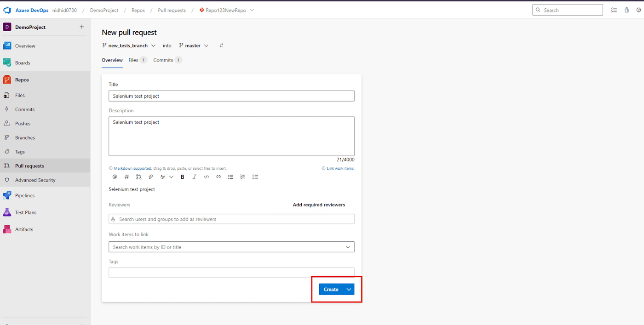Focus the Title input field
The height and width of the screenshot is (325, 644).
231,96
